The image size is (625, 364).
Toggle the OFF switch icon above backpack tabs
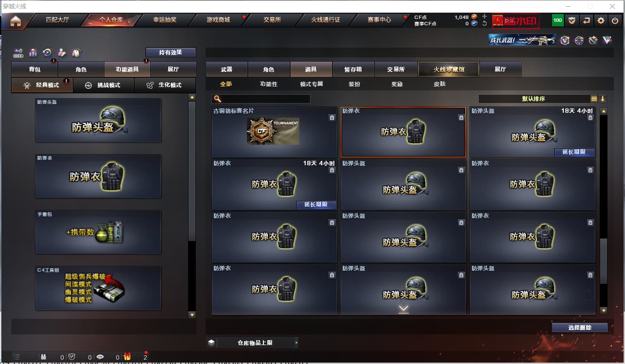point(18,53)
